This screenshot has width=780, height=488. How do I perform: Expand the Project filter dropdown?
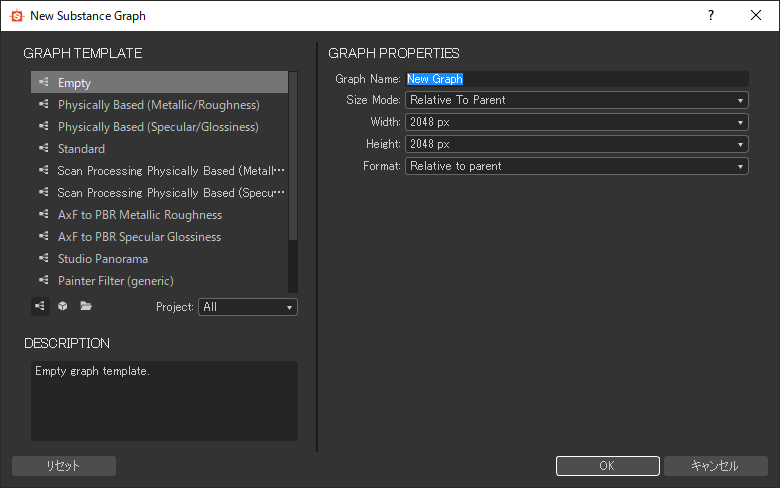click(248, 307)
